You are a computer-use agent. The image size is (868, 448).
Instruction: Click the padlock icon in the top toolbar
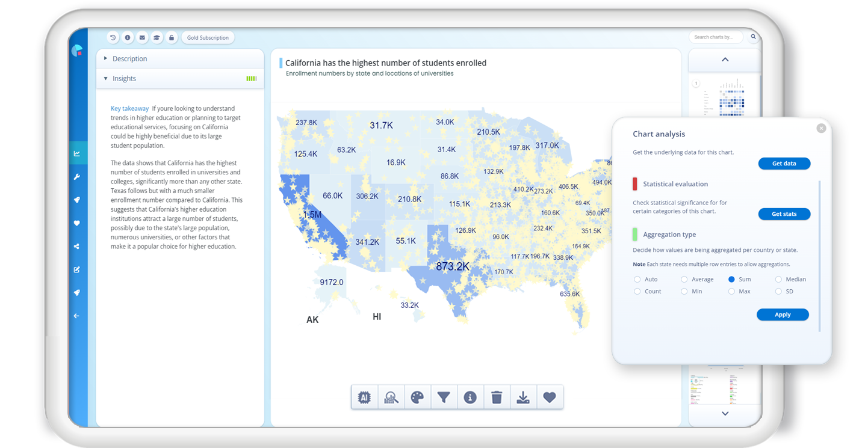[x=171, y=37]
